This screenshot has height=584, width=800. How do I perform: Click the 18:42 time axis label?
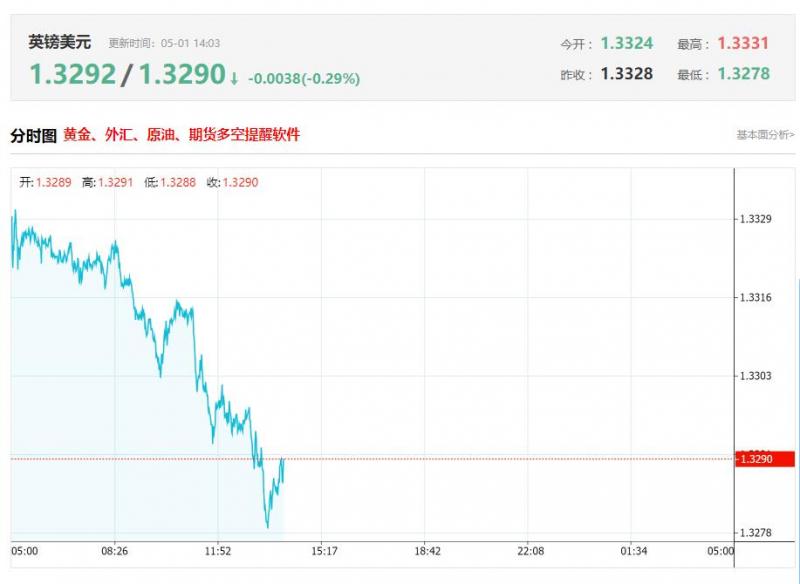[427, 551]
